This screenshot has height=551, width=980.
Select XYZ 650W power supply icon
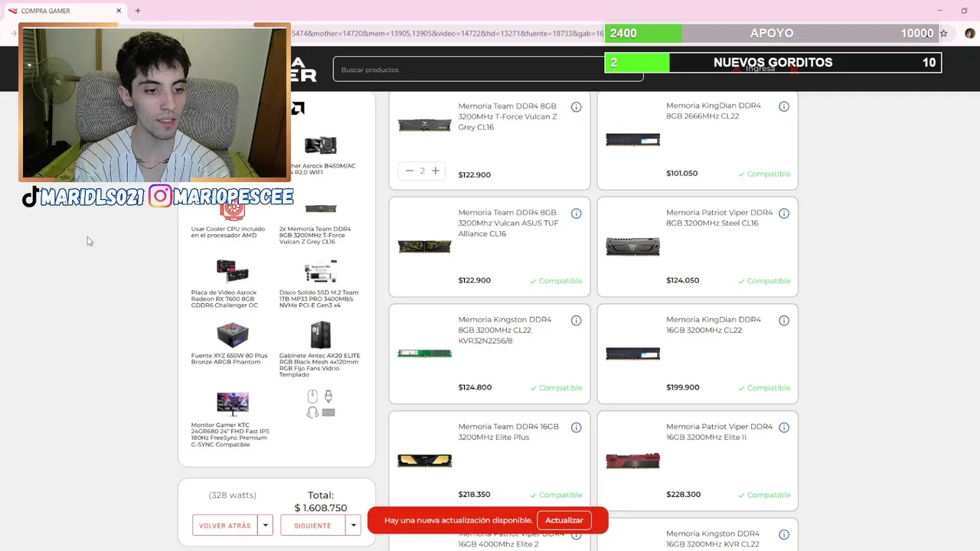click(x=232, y=334)
